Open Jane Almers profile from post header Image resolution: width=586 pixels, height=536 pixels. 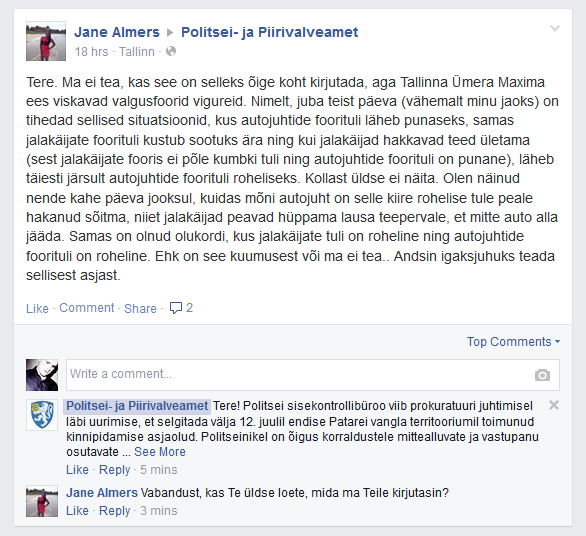(117, 32)
